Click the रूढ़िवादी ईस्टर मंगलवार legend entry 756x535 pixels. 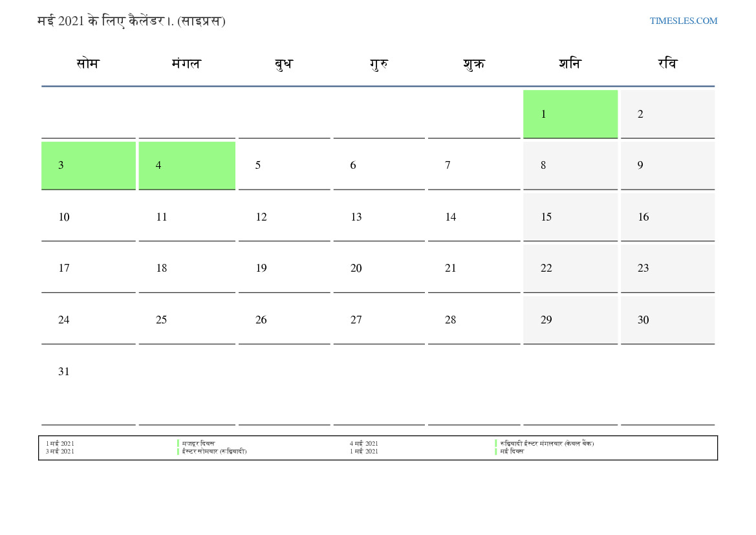pyautogui.click(x=546, y=443)
